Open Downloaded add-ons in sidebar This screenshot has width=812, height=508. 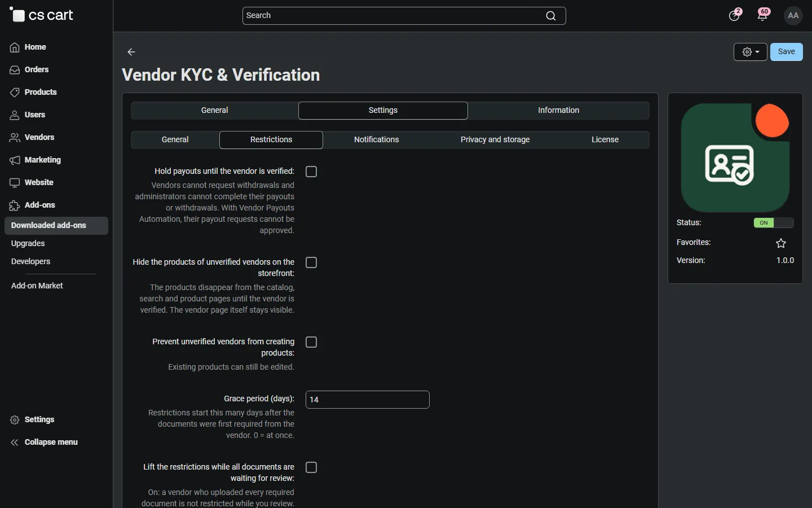[x=56, y=226]
